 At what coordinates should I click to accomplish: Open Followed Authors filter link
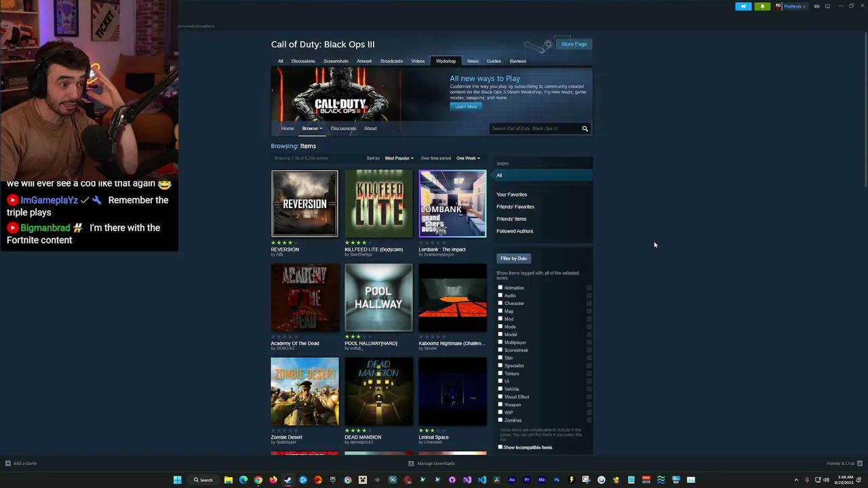515,231
